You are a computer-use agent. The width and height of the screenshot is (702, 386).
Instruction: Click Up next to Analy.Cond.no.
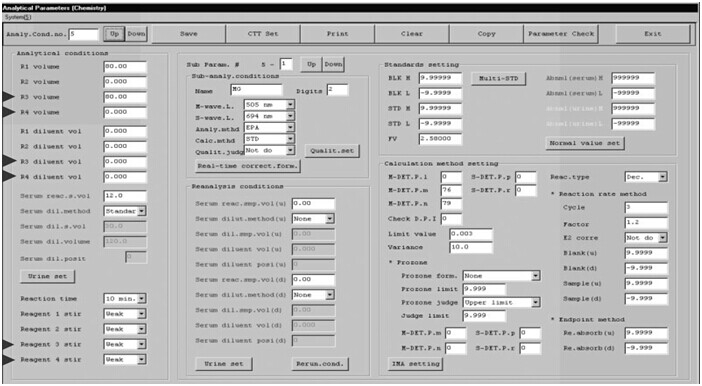pyautogui.click(x=115, y=34)
